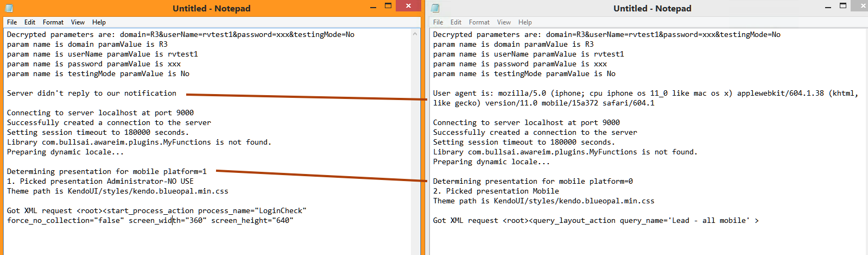Minimize the right Notepad window
The width and height of the screenshot is (868, 255).
coord(828,7)
